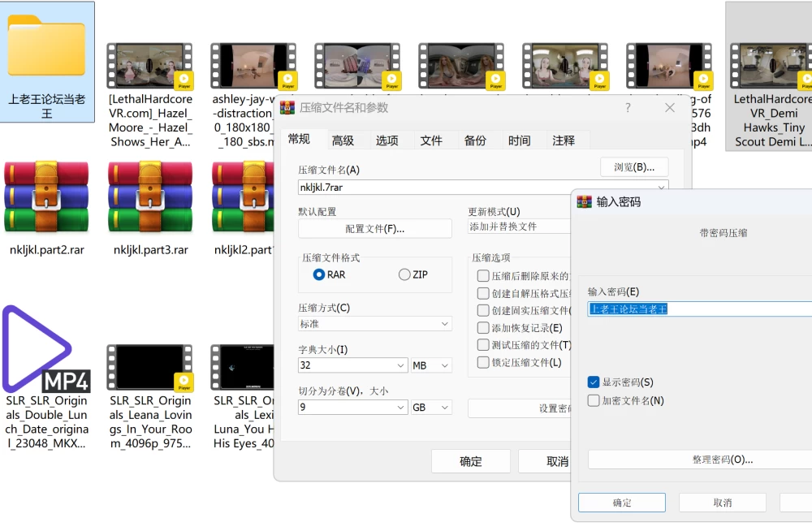
Task: Select the nkljkl.part2.rar archive icon
Action: click(46, 197)
